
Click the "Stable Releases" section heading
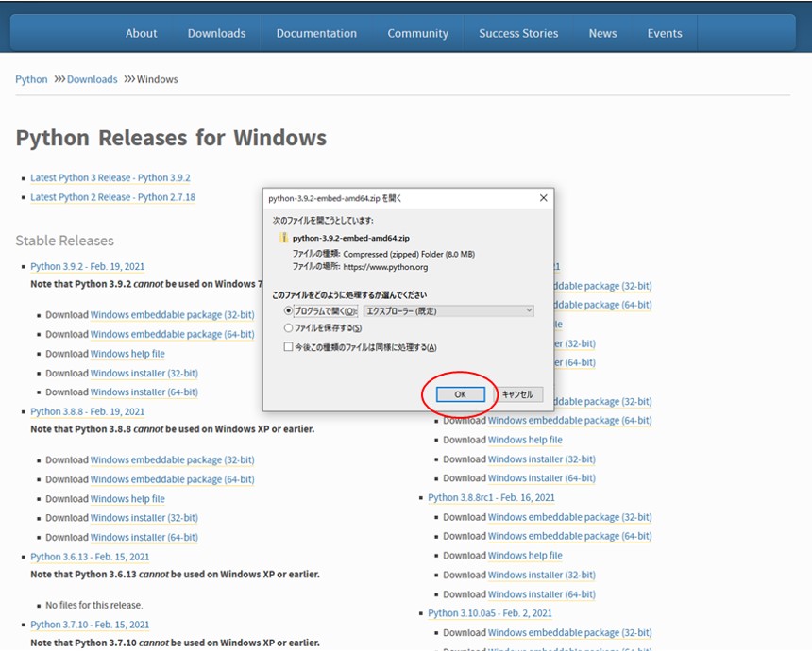pos(65,241)
